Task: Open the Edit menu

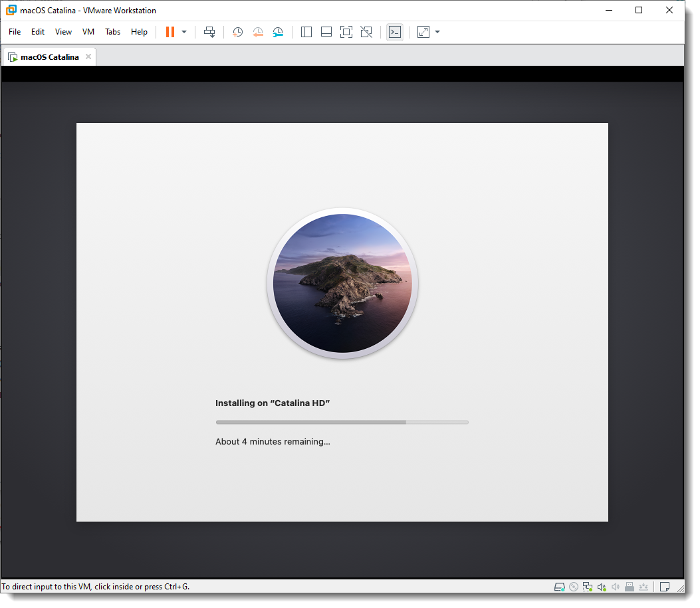Action: point(37,32)
